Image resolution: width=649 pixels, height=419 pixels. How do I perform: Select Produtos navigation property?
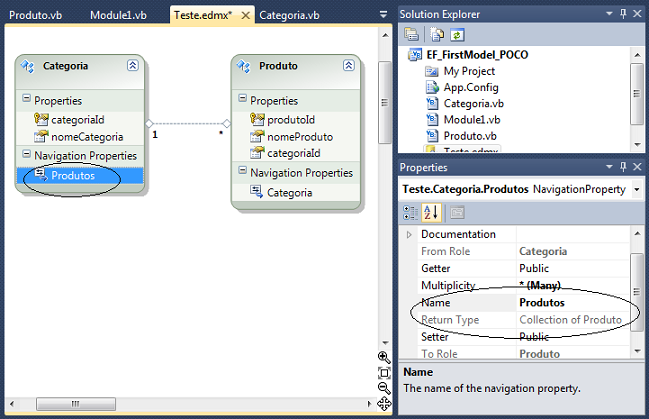pyautogui.click(x=80, y=176)
